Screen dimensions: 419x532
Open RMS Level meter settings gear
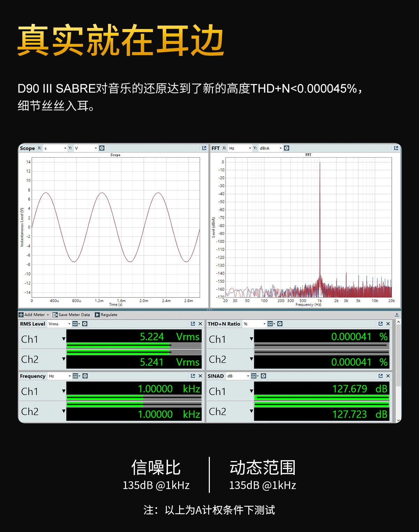pyautogui.click(x=85, y=324)
